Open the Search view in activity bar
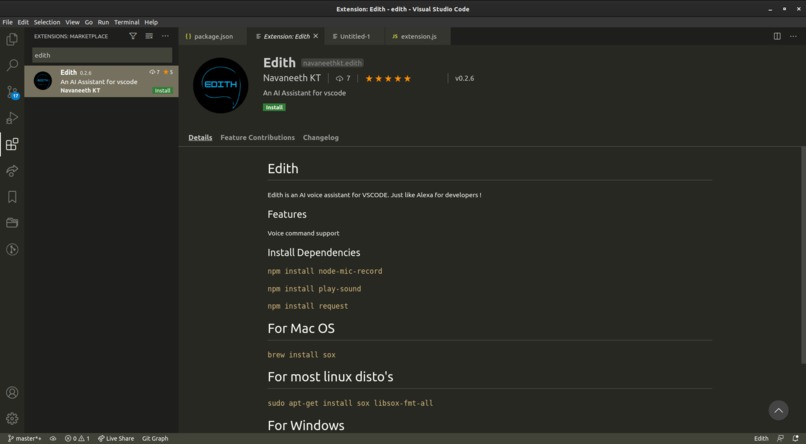This screenshot has height=444, width=806. (12, 65)
